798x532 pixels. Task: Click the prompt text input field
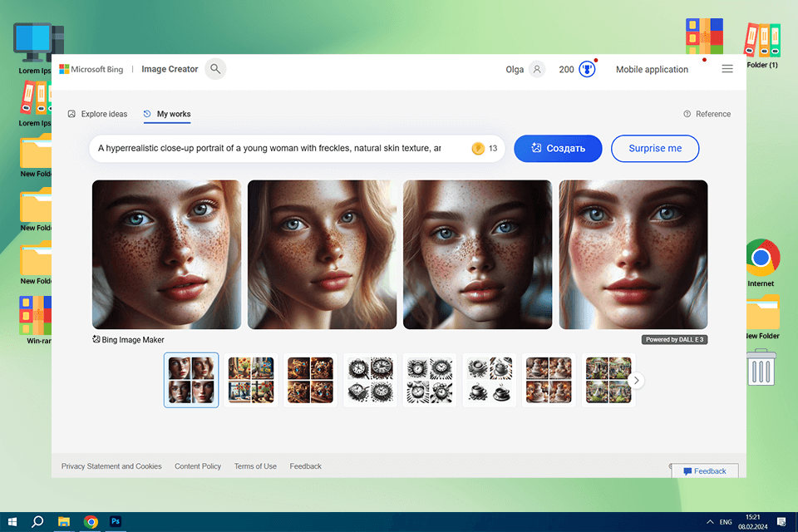[270, 149]
